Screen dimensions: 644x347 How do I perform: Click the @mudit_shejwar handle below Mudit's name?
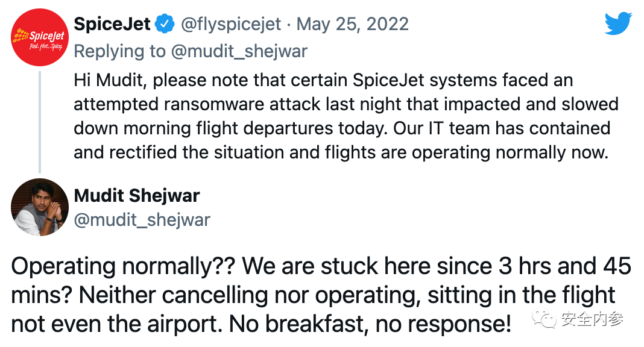[x=142, y=220]
